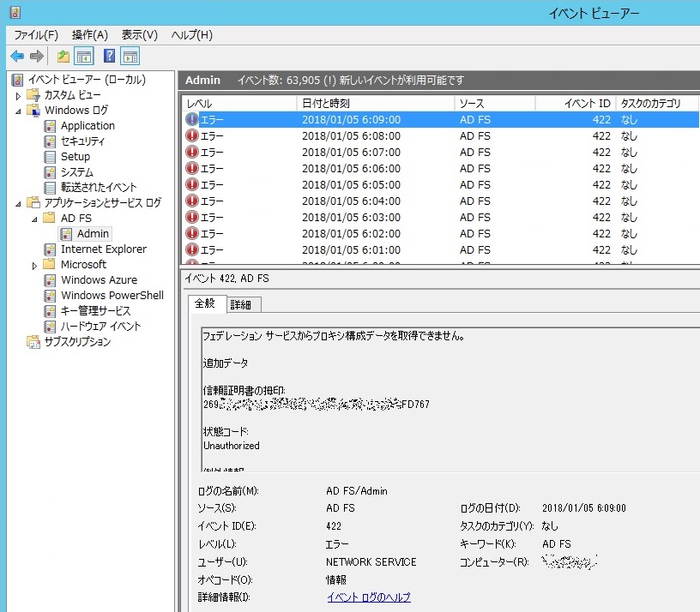The width and height of the screenshot is (700, 612).
Task: Click the AD FS/Admin log name value
Action: click(357, 491)
